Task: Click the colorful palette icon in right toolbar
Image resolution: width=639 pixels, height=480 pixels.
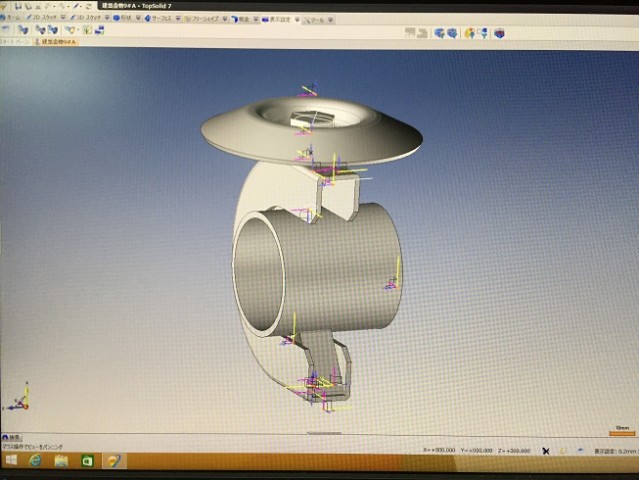Action: (x=469, y=33)
